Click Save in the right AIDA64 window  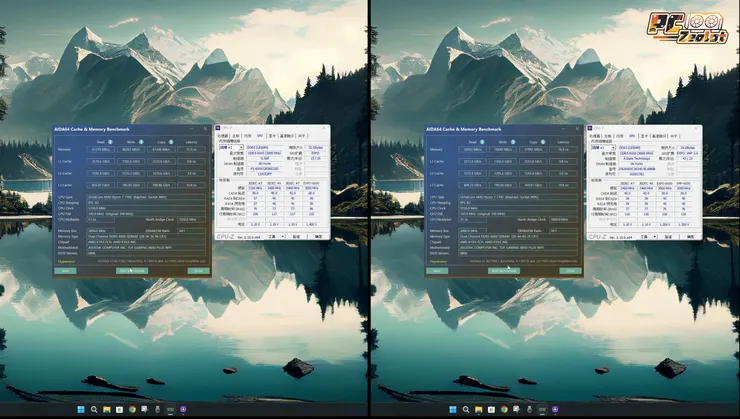[x=437, y=271]
